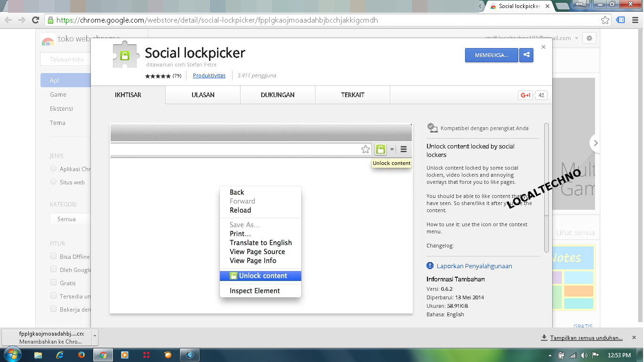Tick the Gratis checkbox
The width and height of the screenshot is (644, 362).
pyautogui.click(x=54, y=283)
